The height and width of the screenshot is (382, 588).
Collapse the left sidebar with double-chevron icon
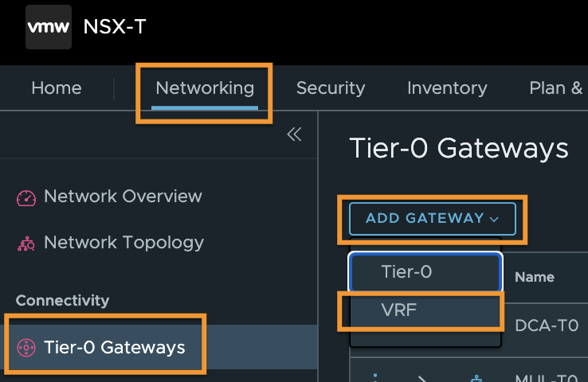pos(294,134)
